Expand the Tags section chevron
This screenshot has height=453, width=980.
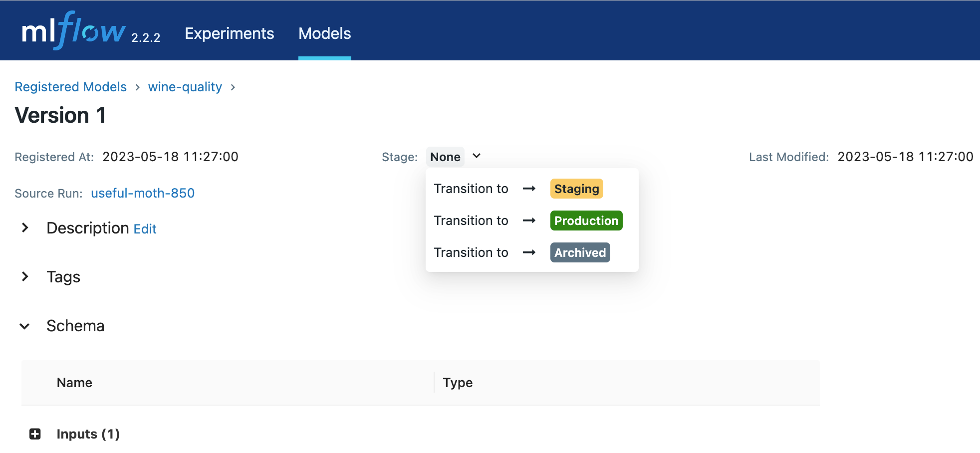point(25,276)
